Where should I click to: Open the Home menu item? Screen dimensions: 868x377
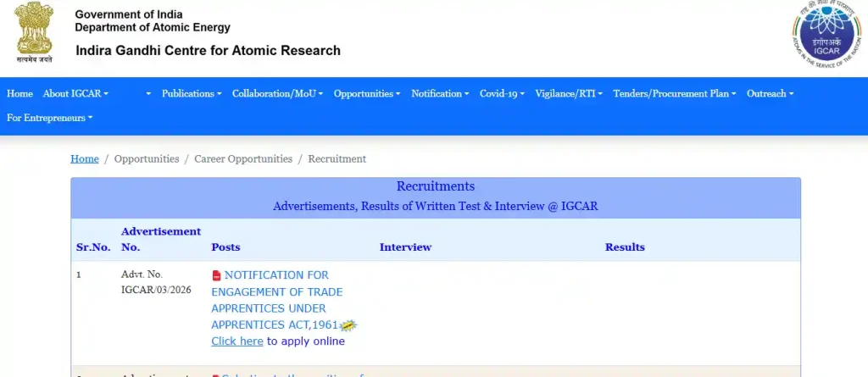tap(19, 93)
